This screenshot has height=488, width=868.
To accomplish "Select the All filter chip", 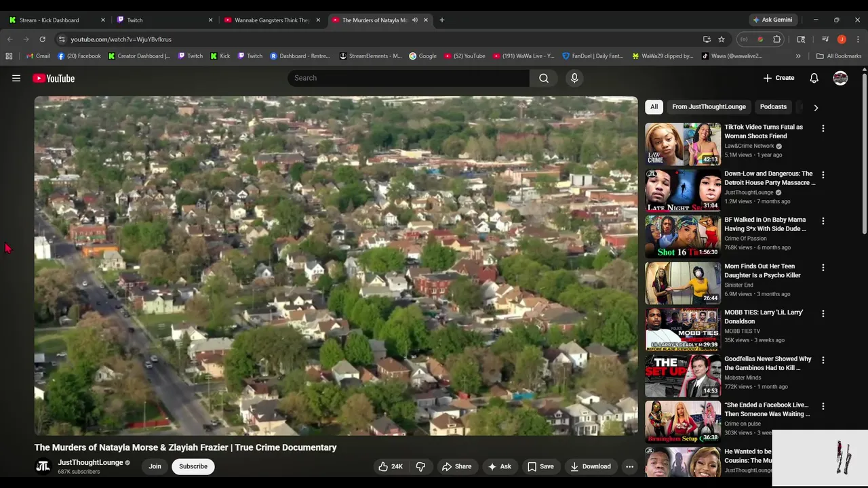I will pos(654,107).
